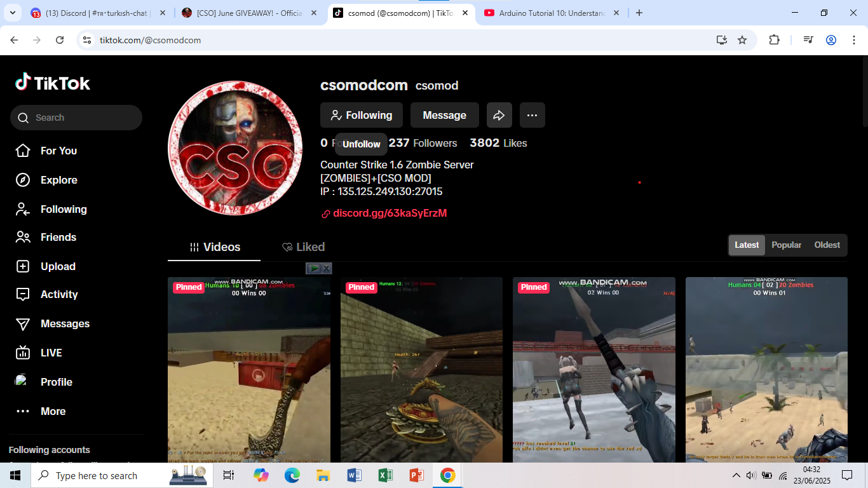
Task: Select the Oldest sort option
Action: point(827,245)
